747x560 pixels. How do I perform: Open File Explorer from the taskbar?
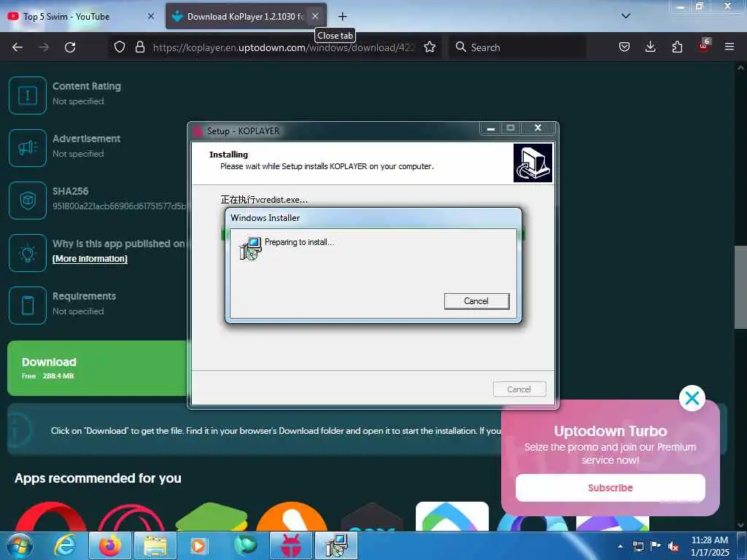155,545
